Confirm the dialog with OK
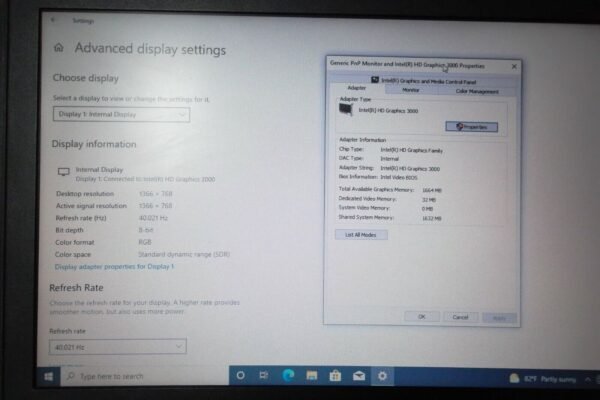 tap(422, 317)
